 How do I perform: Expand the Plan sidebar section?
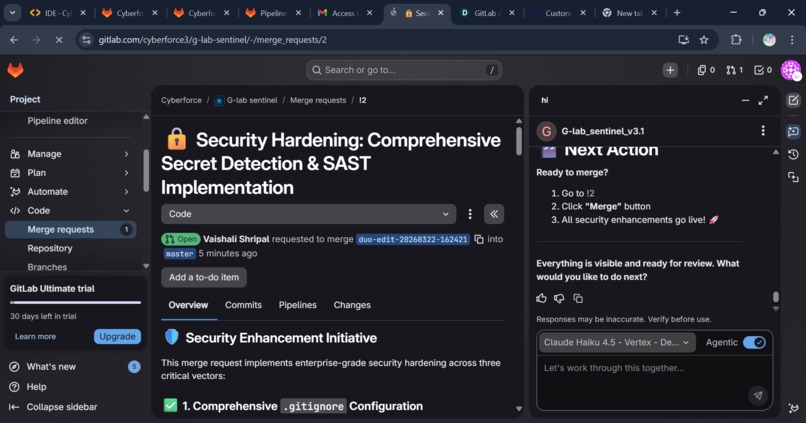tap(70, 173)
